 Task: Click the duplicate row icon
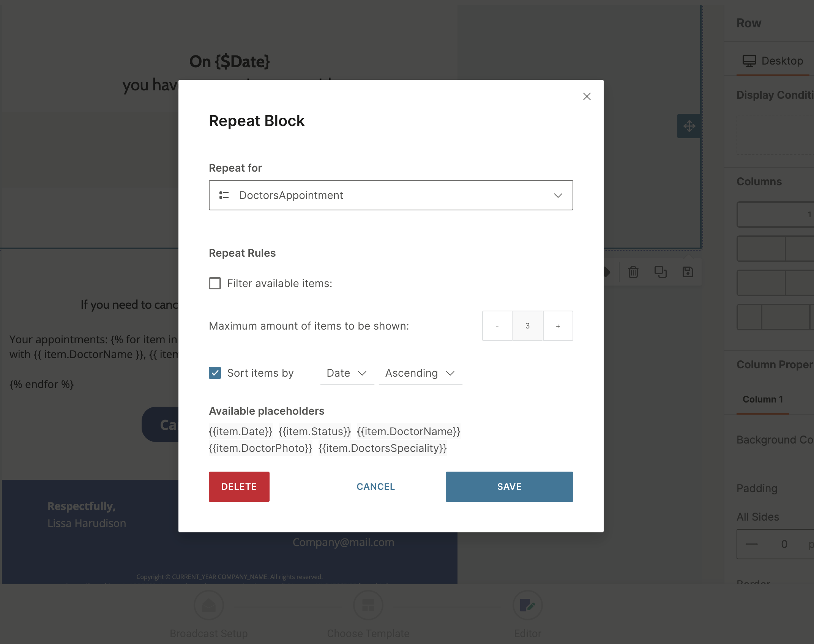coord(660,272)
